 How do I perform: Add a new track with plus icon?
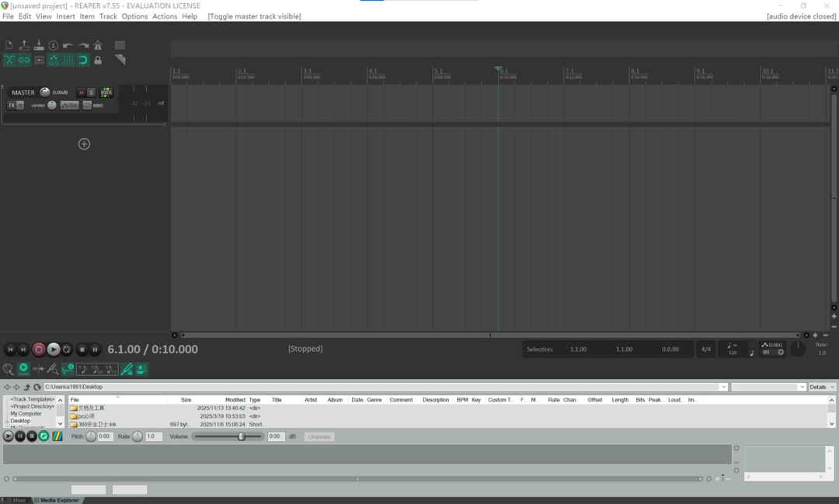(x=84, y=144)
